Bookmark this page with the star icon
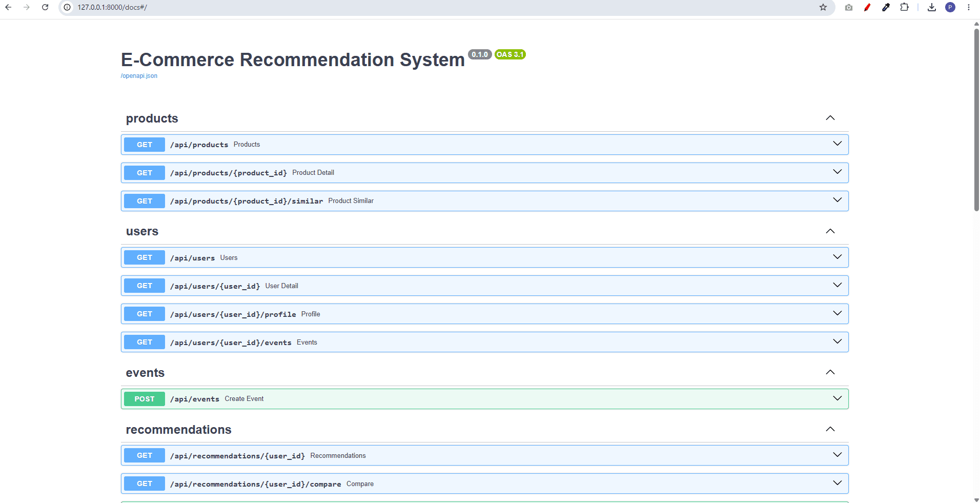 pyautogui.click(x=823, y=7)
